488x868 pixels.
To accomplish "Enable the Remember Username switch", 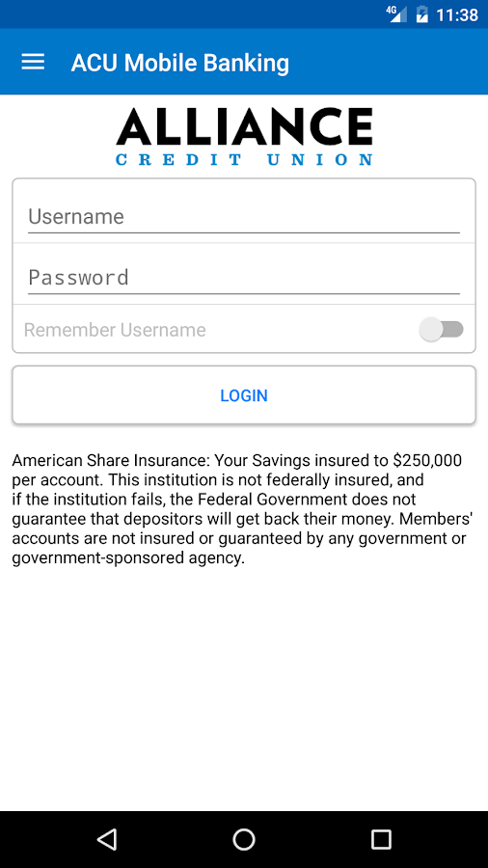I will point(441,330).
